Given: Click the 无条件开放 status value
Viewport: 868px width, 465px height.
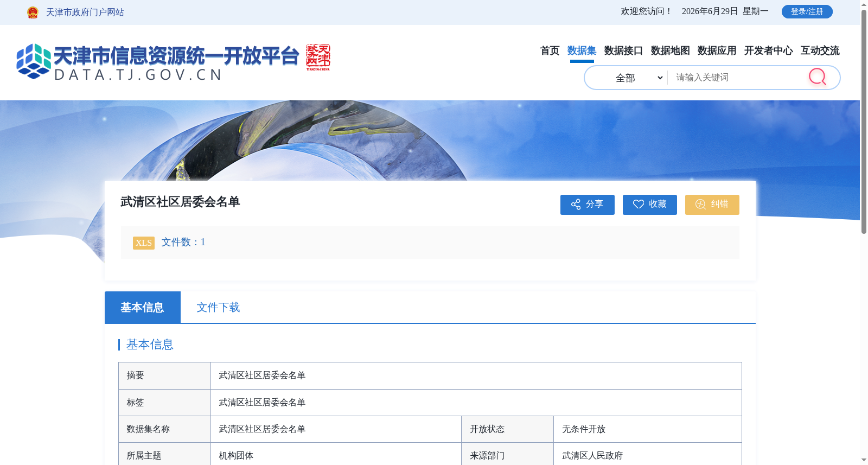Looking at the screenshot, I should point(584,429).
